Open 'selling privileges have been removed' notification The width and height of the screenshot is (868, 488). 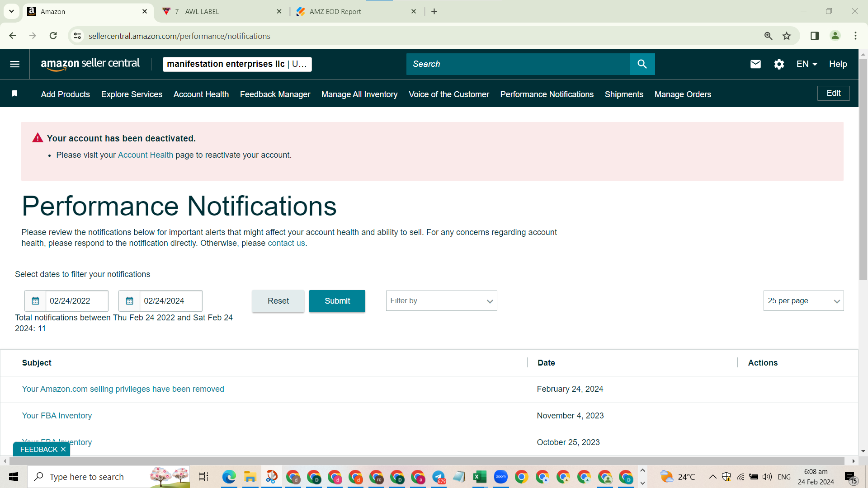[123, 389]
